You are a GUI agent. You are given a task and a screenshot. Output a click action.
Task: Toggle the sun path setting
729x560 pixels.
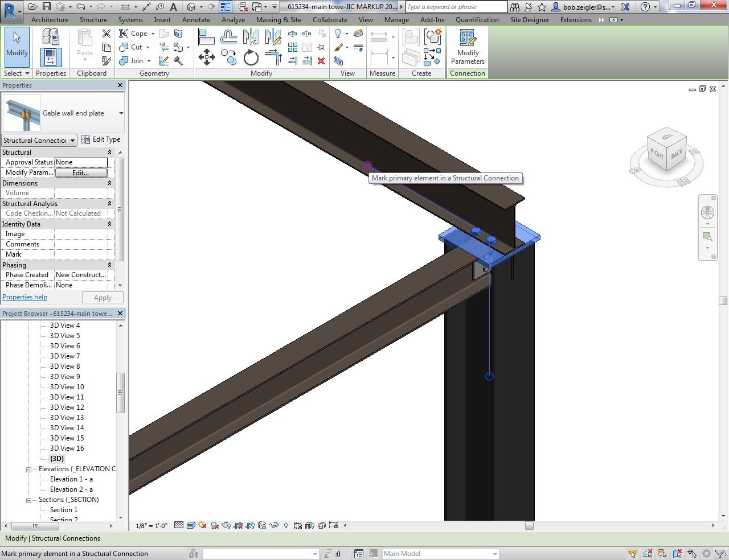pyautogui.click(x=202, y=525)
